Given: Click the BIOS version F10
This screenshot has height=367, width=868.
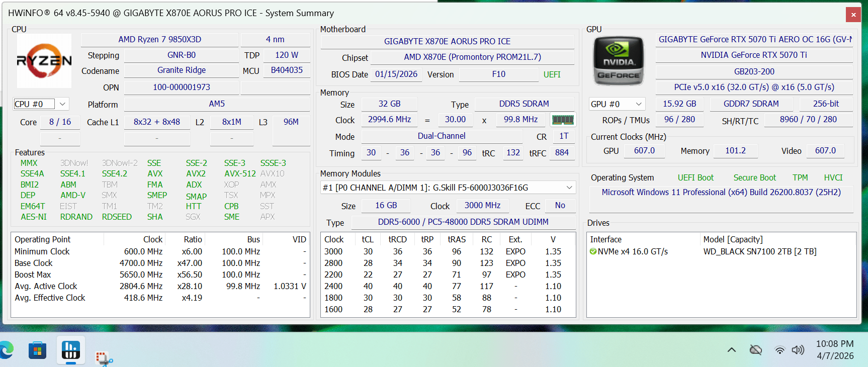Looking at the screenshot, I should tap(499, 74).
